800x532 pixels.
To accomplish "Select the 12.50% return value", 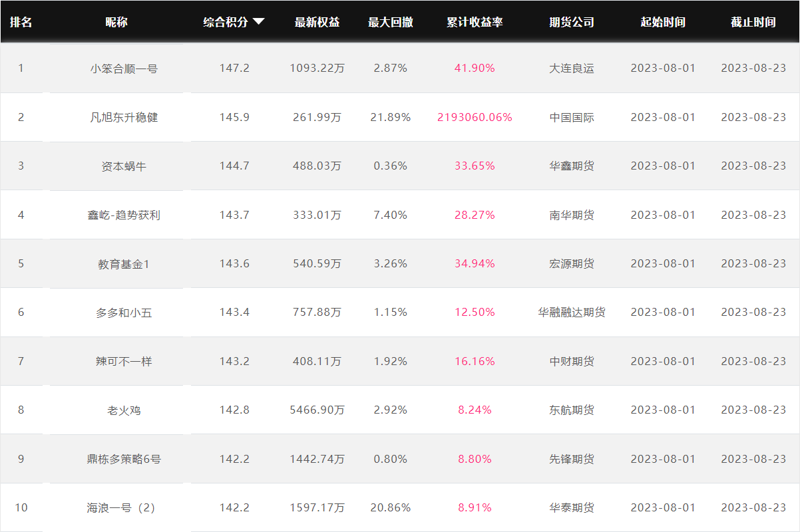I will click(475, 312).
